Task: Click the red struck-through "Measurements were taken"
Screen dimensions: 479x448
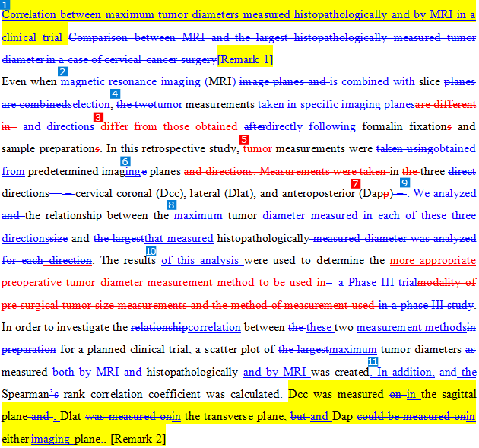Action: [322, 171]
